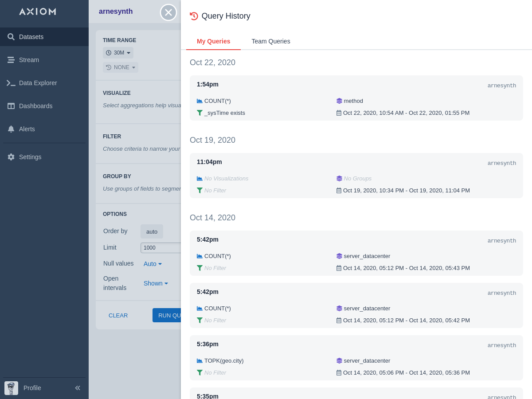The image size is (532, 399).
Task: Expand the Open intervals Shown dropdown
Action: (156, 283)
